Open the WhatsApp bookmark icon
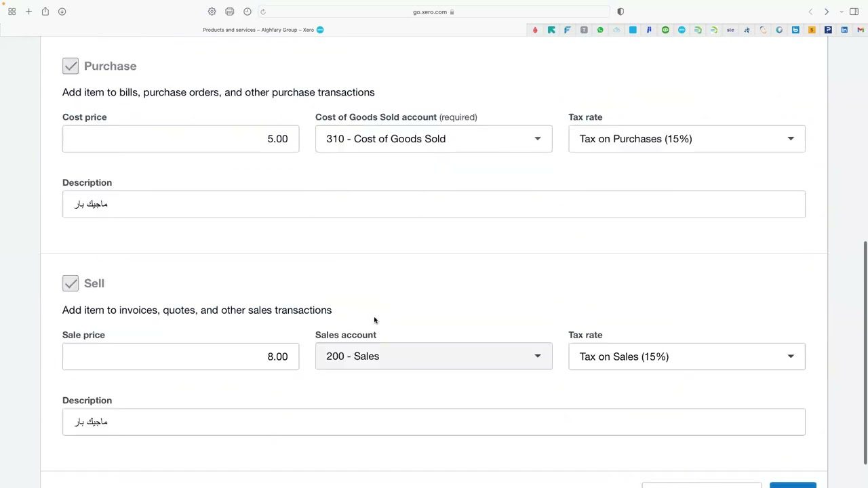Screen dimensions: 868x488 600,30
